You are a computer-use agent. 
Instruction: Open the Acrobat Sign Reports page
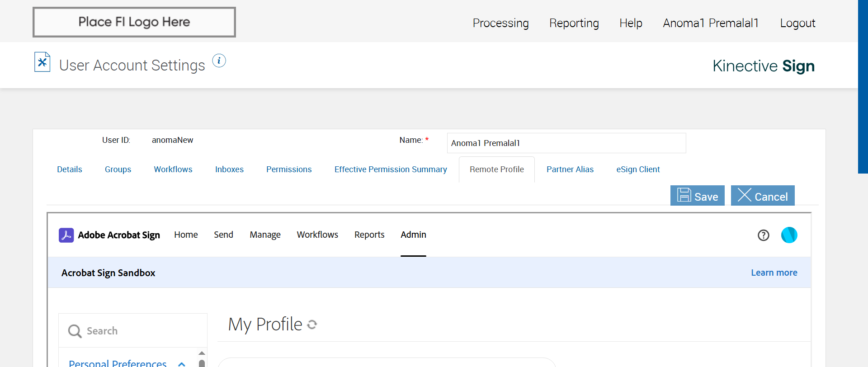(369, 235)
